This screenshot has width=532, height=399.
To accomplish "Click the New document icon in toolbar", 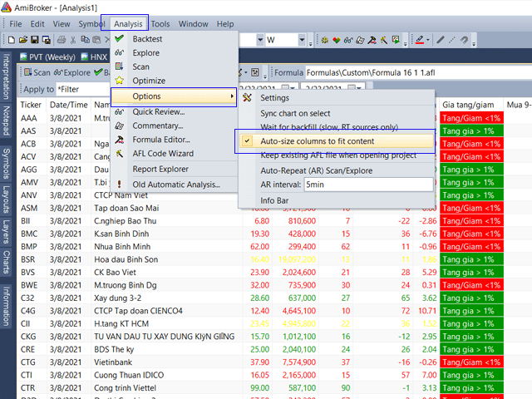I will click(11, 40).
